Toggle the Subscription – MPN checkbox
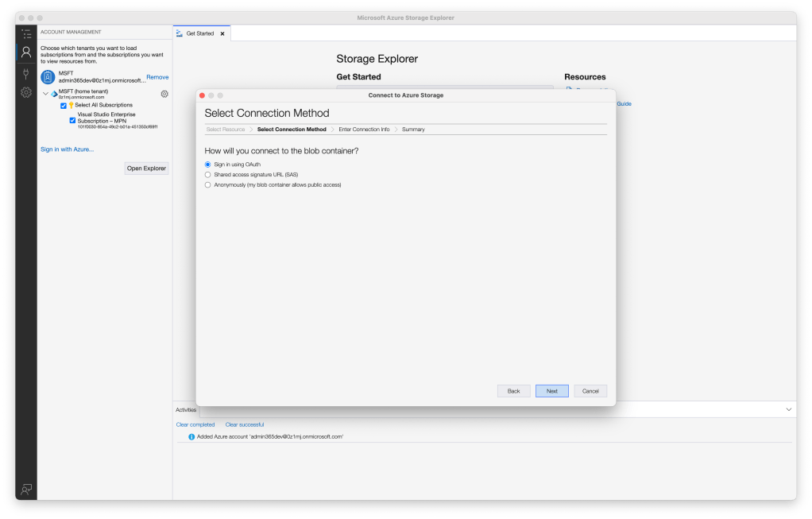812x519 pixels. 72,121
